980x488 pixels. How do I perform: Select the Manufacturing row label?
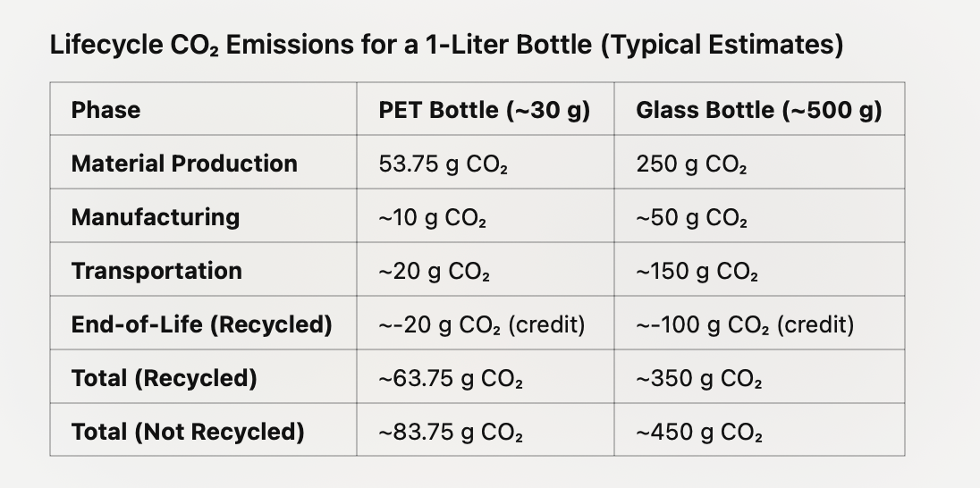156,217
